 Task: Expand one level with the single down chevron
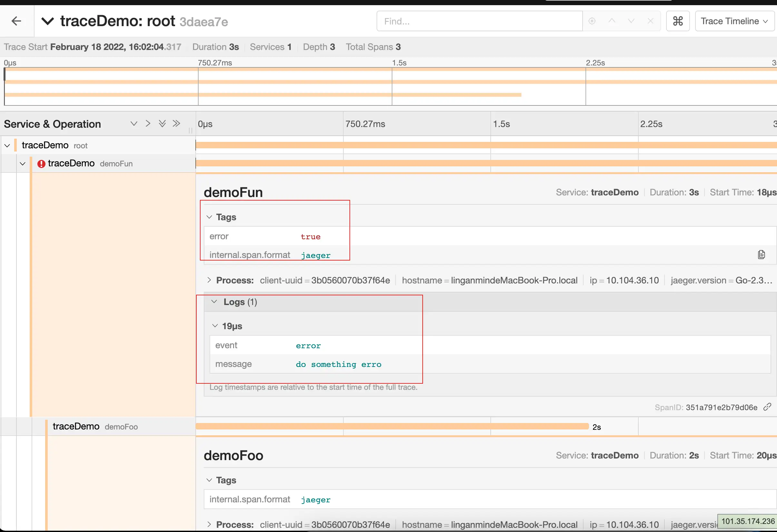click(x=134, y=124)
